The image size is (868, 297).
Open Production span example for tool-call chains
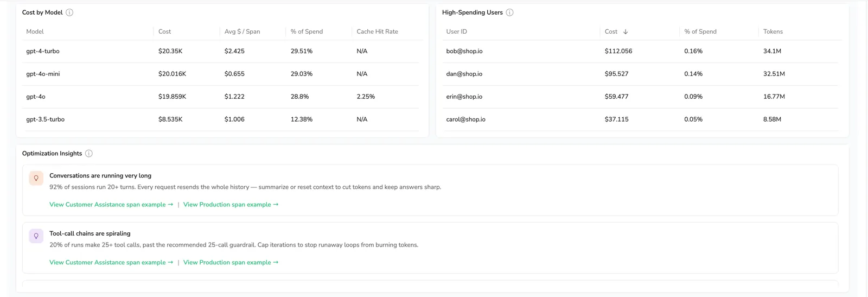click(231, 262)
